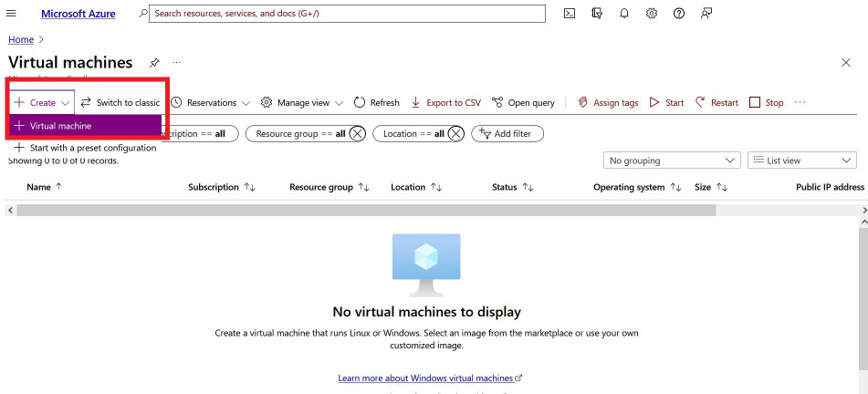Click the Add filter button

(507, 133)
